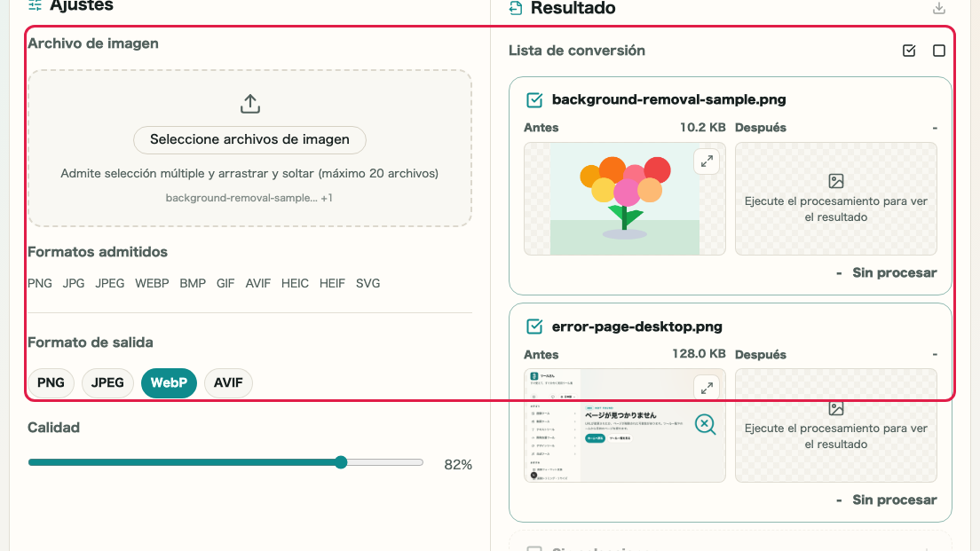The height and width of the screenshot is (551, 980).
Task: Click the background-removal-sample... +1 selected files text
Action: 249,198
